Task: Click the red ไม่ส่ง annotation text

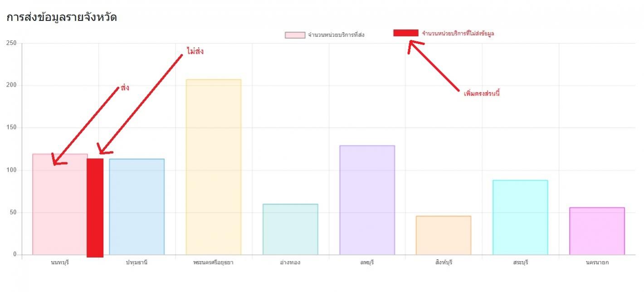Action: click(x=195, y=51)
